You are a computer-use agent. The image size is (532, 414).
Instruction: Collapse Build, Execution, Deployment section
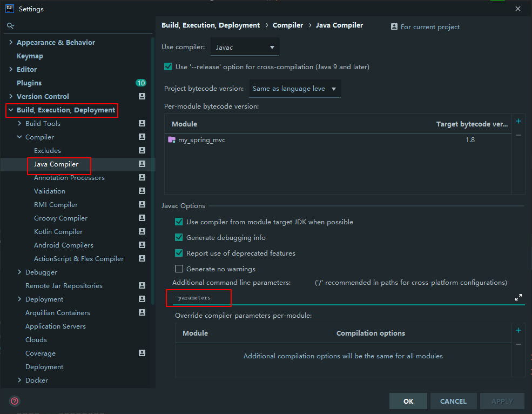point(11,110)
